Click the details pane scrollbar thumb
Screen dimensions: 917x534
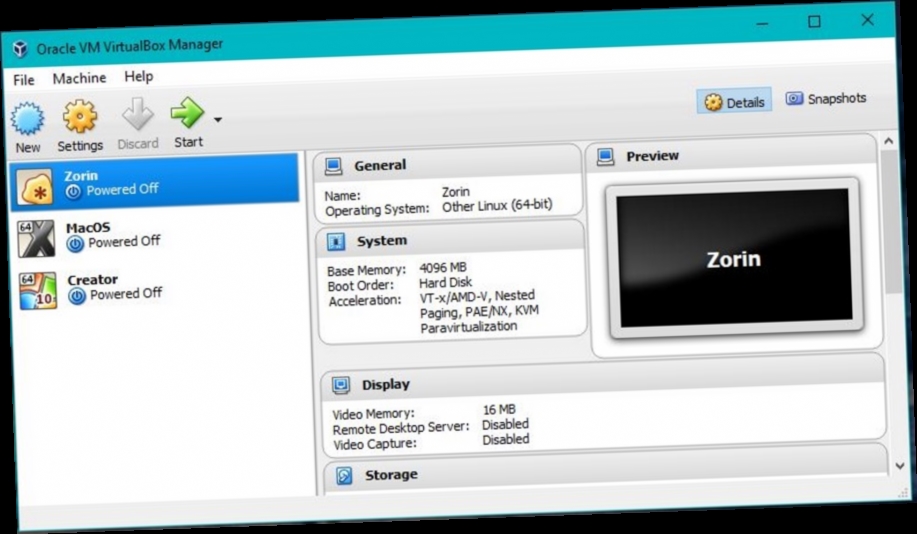tap(891, 221)
